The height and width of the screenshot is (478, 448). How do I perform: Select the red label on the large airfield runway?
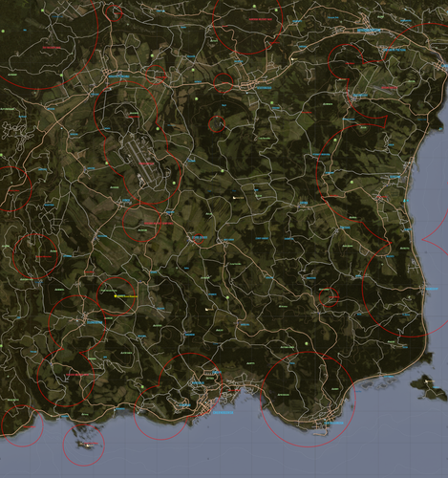point(146,163)
